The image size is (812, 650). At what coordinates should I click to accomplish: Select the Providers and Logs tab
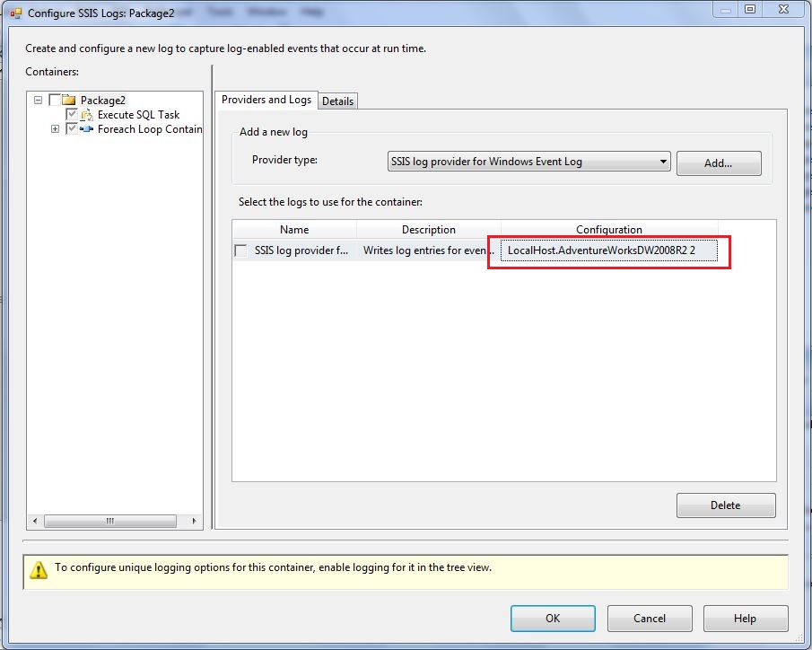266,100
